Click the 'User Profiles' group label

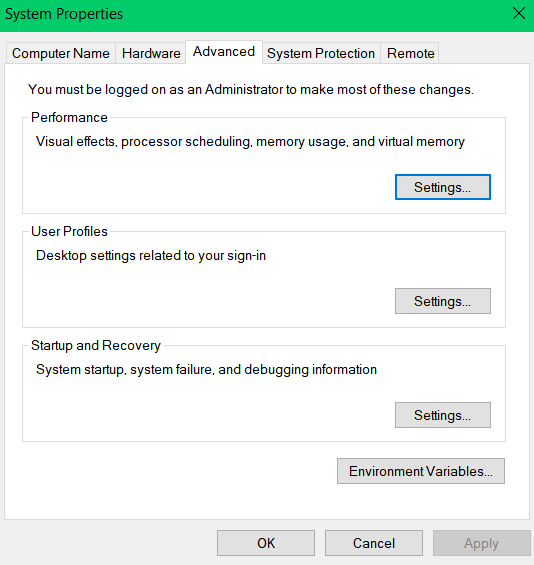(69, 231)
